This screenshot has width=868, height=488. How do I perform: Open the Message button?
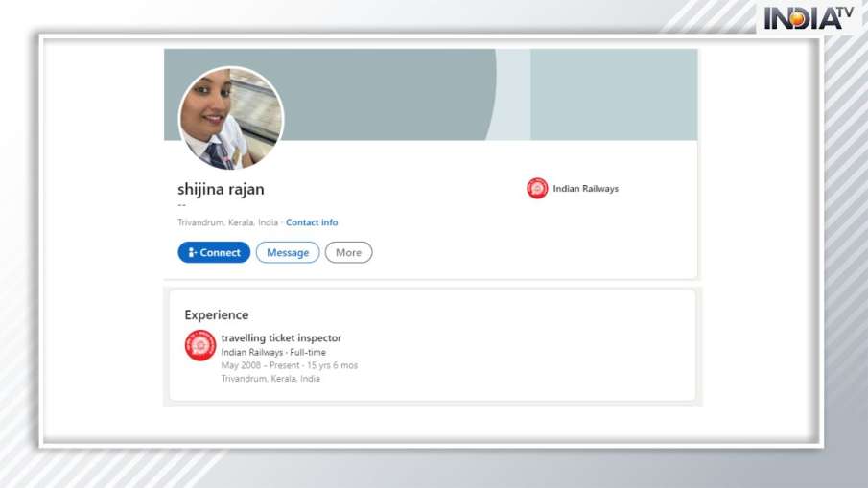(288, 252)
